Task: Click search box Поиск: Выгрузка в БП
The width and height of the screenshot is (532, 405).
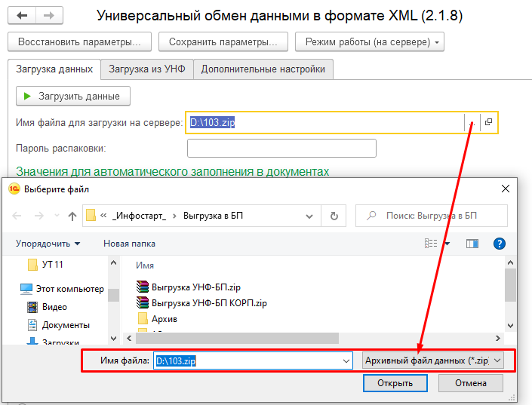Action: (x=431, y=216)
